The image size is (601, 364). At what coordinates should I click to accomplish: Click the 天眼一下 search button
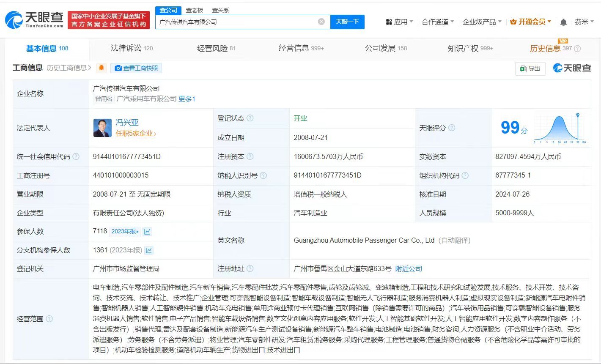[347, 22]
